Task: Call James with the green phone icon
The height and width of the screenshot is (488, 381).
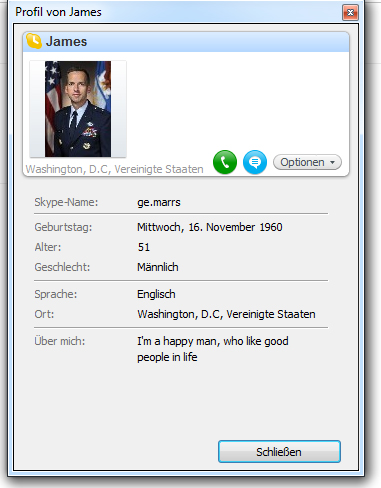Action: 225,162
